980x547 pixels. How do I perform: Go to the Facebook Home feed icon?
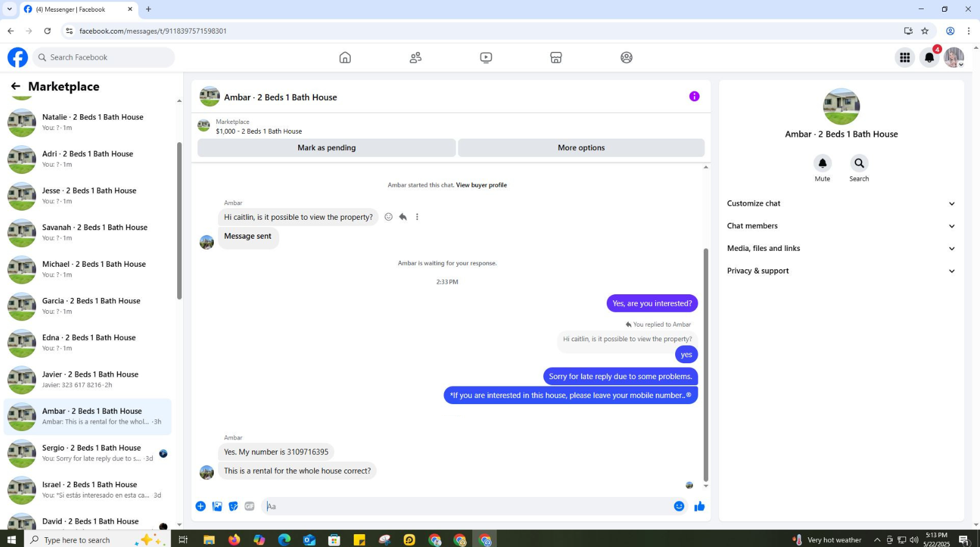click(x=345, y=57)
